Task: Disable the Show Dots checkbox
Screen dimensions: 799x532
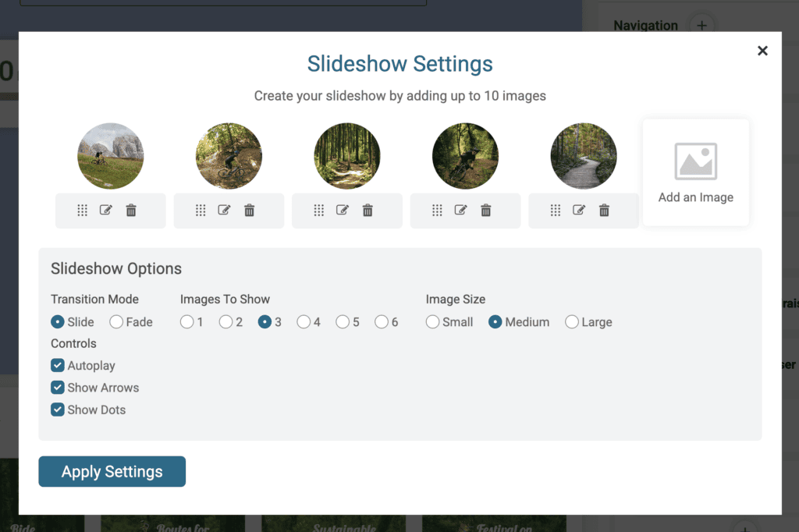Action: click(x=58, y=410)
